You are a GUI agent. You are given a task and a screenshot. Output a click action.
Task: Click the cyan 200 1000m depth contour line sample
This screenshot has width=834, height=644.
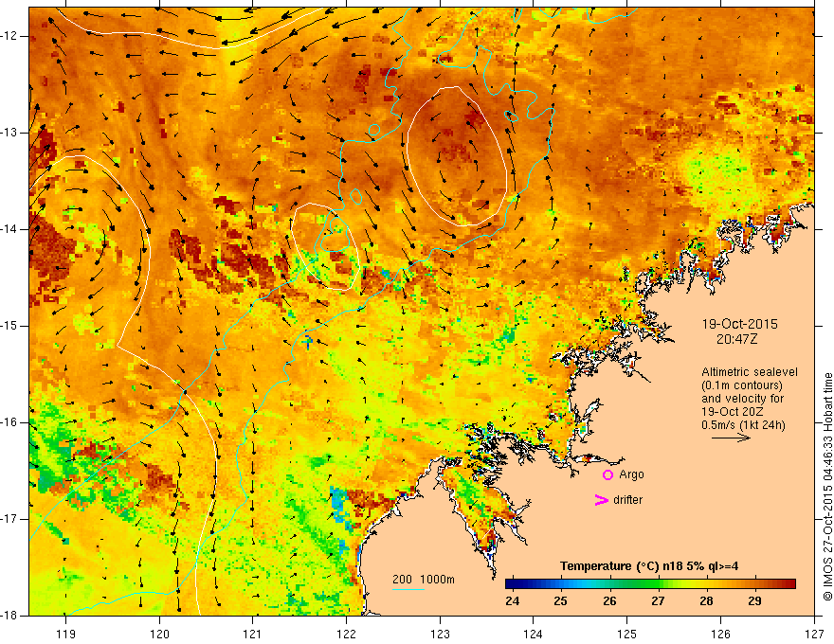click(408, 589)
